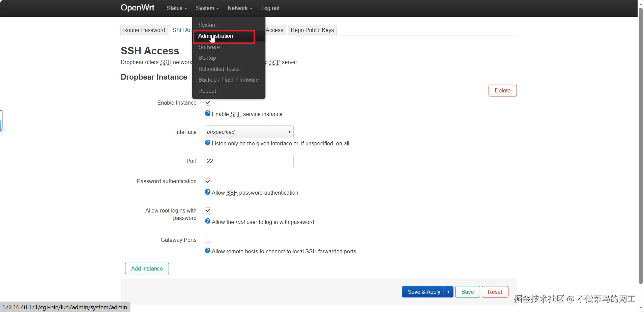Click help icon beside Allow the root user
Screen dimensions: 644x312
(x=208, y=221)
